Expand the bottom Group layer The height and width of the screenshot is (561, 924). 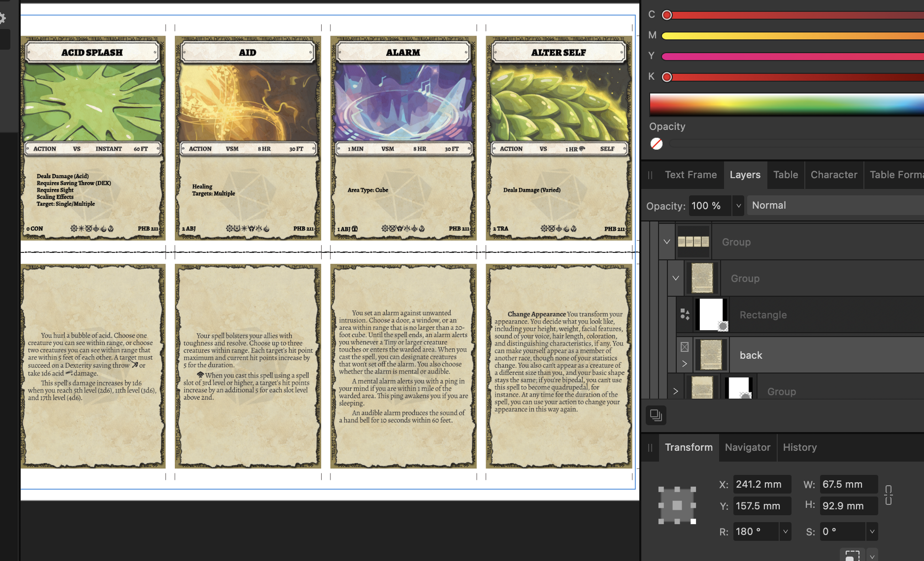pos(676,391)
